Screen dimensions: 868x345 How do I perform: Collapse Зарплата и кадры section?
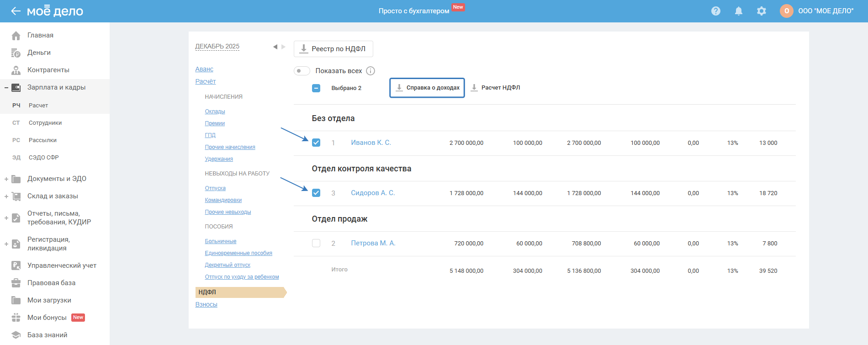click(6, 88)
